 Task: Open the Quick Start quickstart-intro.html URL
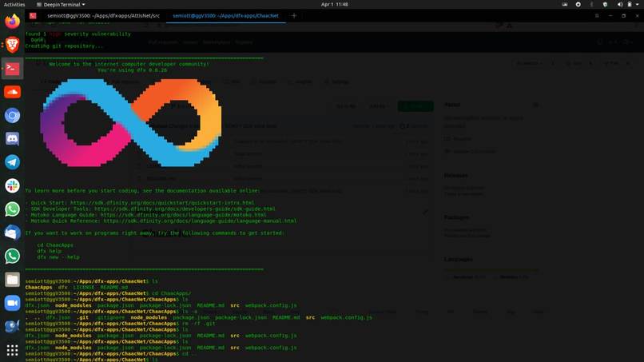click(162, 202)
